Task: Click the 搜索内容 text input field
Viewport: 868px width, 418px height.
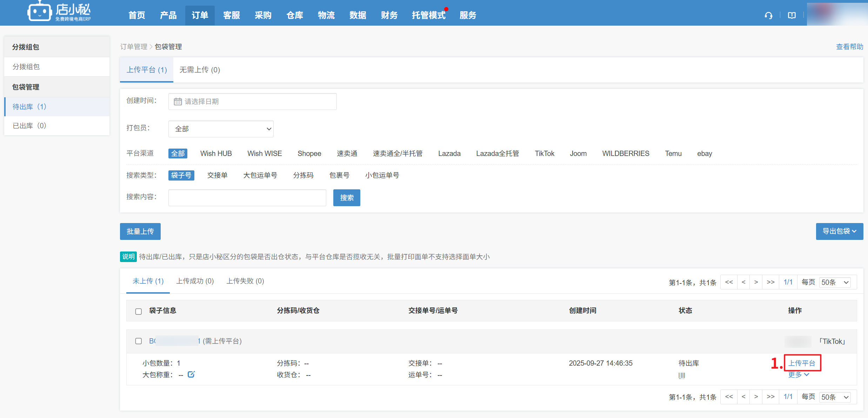Action: [x=247, y=198]
